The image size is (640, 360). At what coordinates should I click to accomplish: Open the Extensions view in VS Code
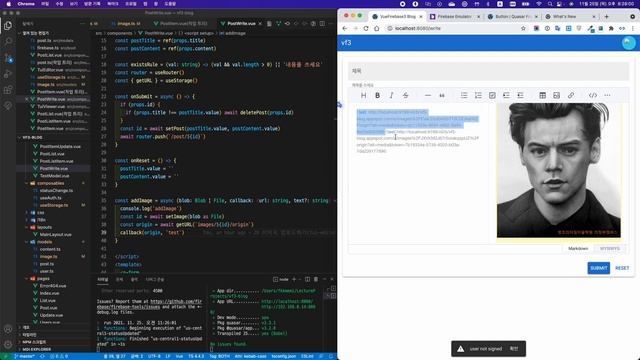pyautogui.click(x=8, y=90)
